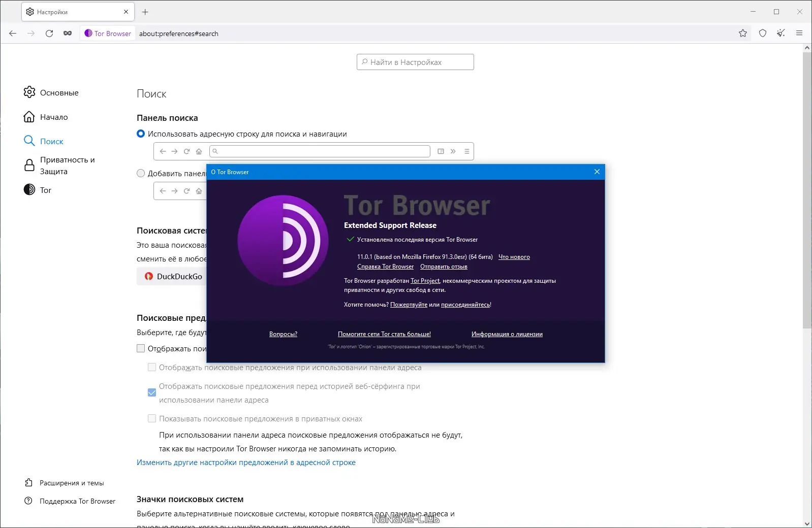Click Помогите сети Tor стать больше! link
This screenshot has height=528, width=812.
384,334
